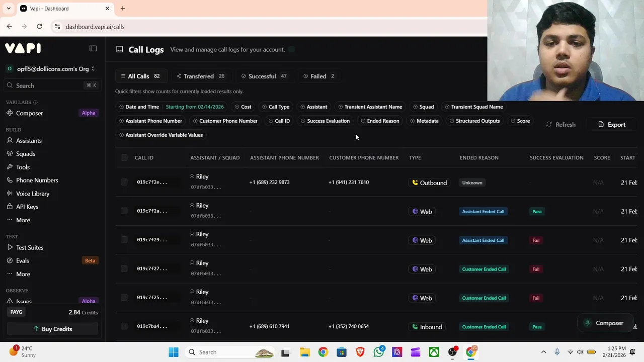The width and height of the screenshot is (644, 362).
Task: Click the Refresh icon button
Action: click(561, 124)
